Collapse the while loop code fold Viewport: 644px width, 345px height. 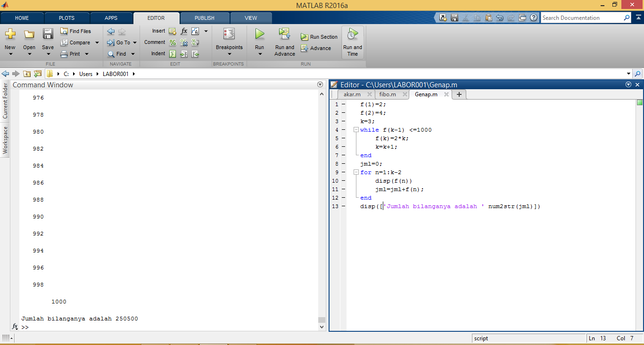click(x=356, y=130)
